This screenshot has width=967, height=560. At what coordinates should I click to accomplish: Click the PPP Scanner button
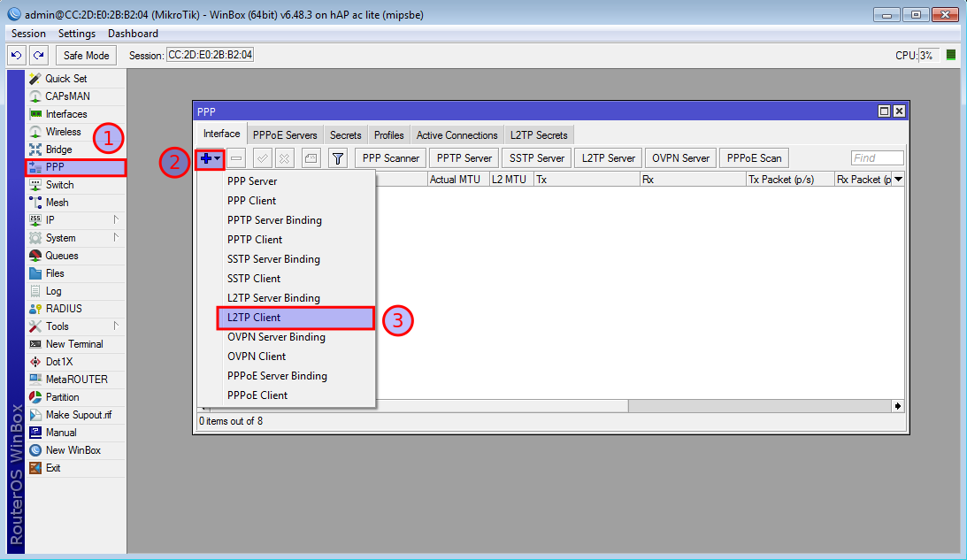(x=391, y=158)
